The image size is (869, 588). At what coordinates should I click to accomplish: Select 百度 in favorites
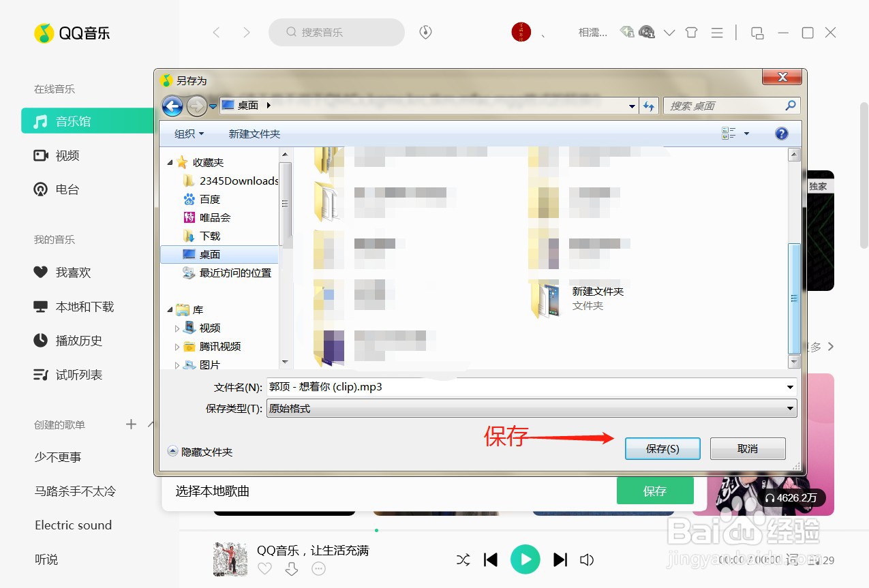pyautogui.click(x=202, y=199)
